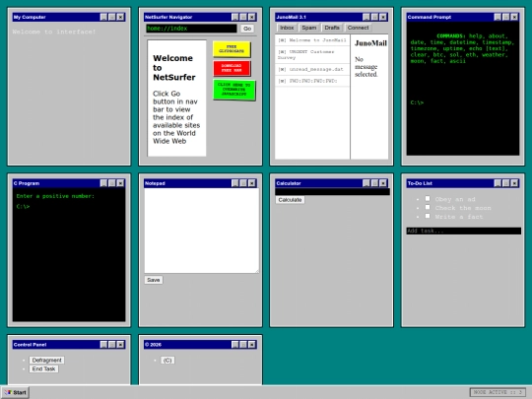Close the My Computer window
This screenshot has width=532, height=399.
120,17
